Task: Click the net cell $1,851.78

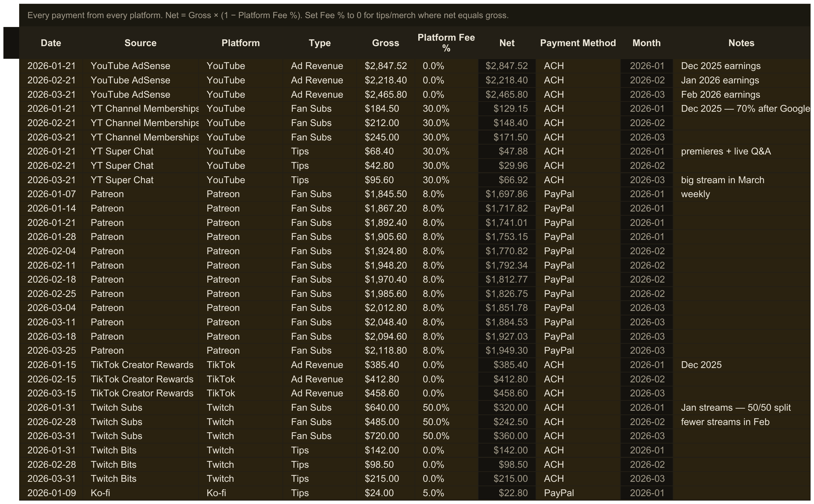Action: (x=507, y=308)
